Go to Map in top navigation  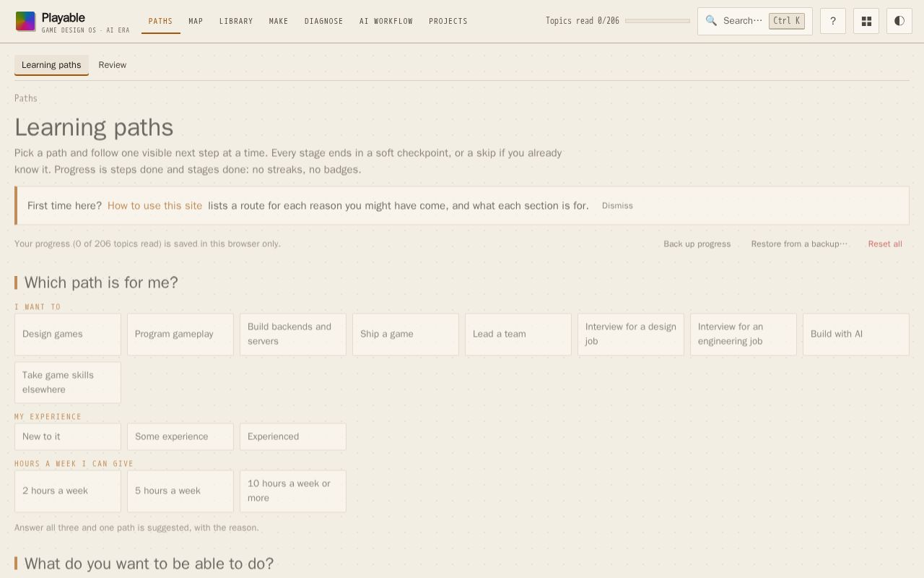tap(196, 21)
